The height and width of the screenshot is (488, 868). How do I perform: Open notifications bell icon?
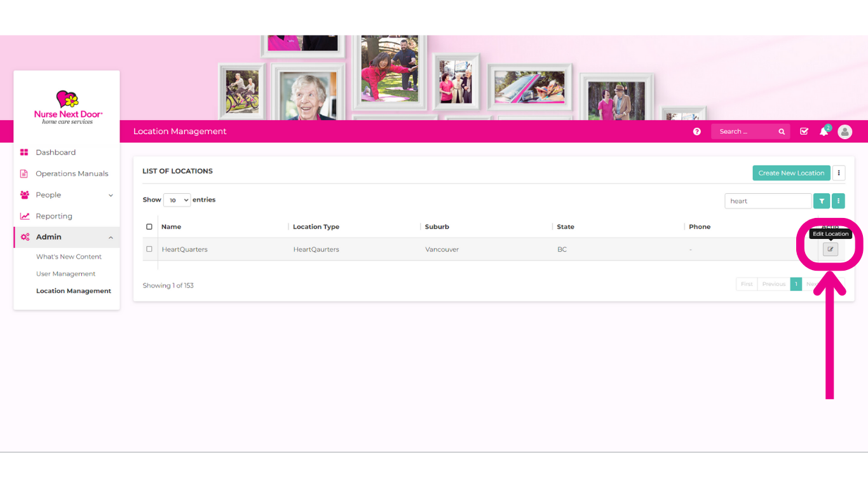(x=824, y=132)
